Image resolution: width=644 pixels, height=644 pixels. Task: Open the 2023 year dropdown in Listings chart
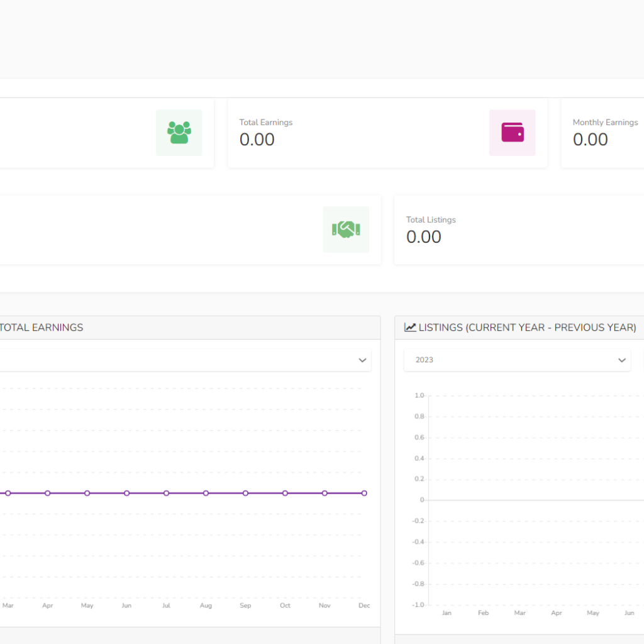(516, 360)
